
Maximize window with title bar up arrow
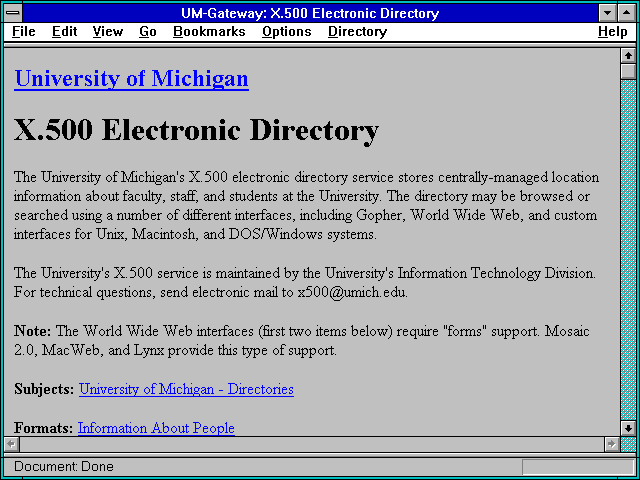pyautogui.click(x=627, y=13)
